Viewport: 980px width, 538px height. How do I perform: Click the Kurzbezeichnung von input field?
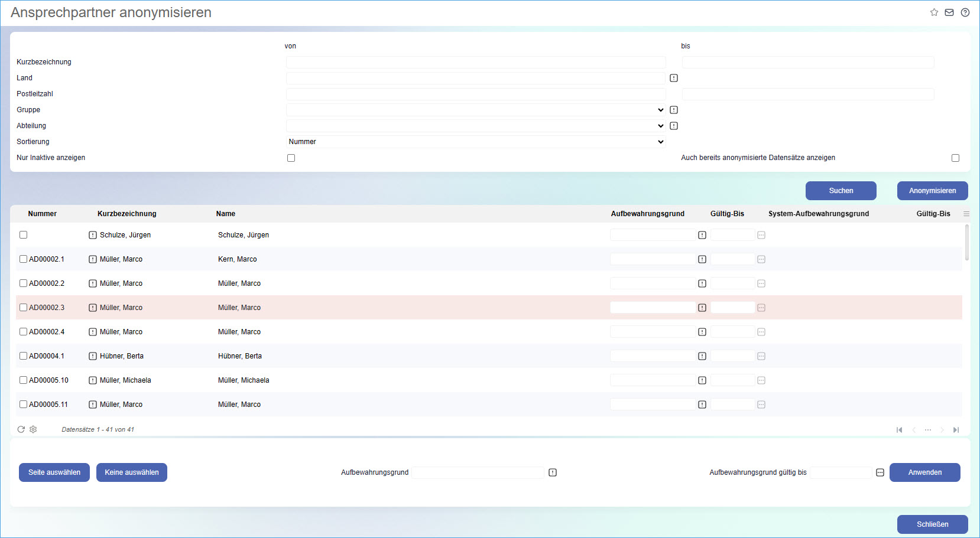[476, 62]
